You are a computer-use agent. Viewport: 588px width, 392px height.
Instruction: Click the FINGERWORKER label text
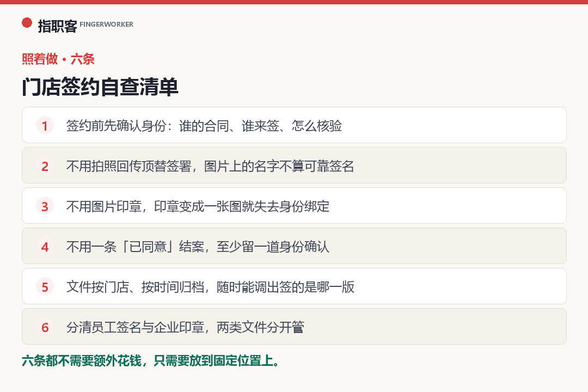(x=107, y=24)
